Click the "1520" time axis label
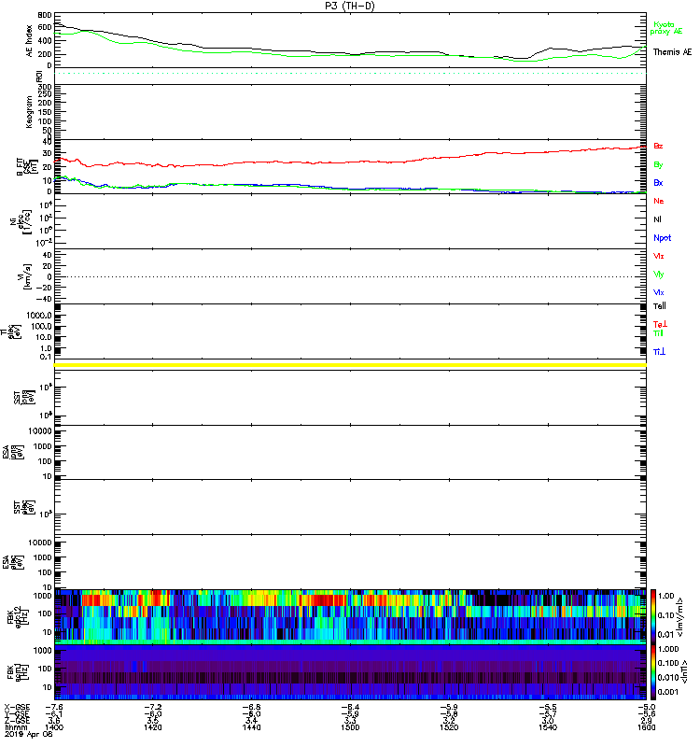The image size is (700, 747). pos(449,727)
